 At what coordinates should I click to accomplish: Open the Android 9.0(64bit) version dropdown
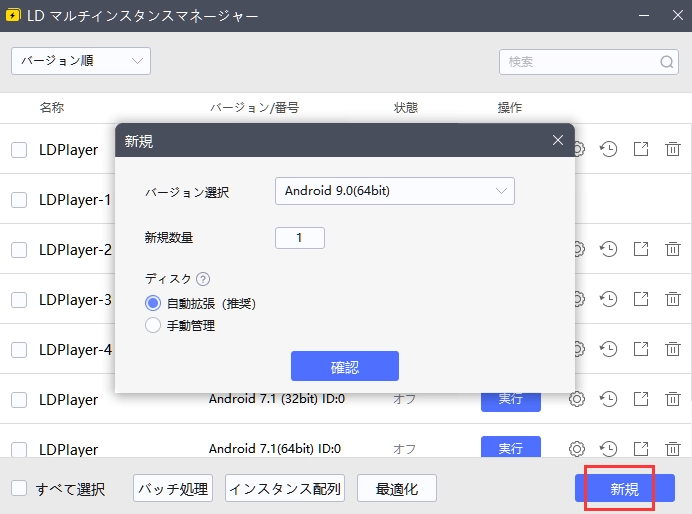(395, 191)
